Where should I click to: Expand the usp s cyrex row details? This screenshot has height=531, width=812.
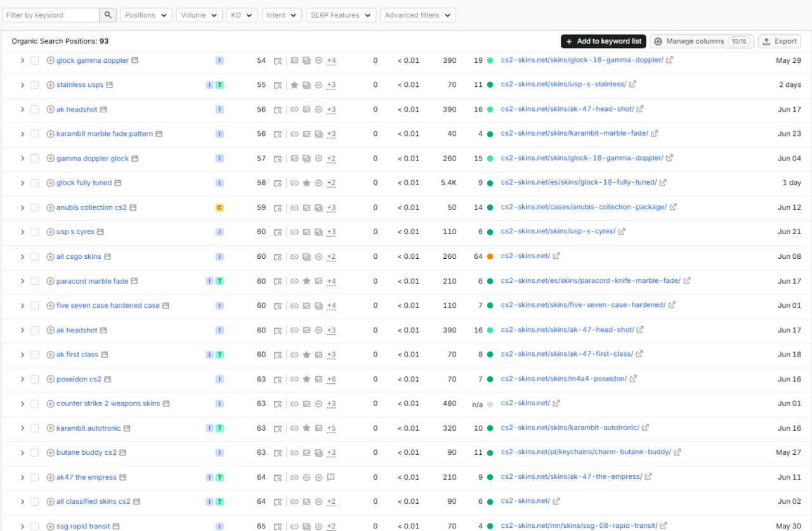coord(22,232)
